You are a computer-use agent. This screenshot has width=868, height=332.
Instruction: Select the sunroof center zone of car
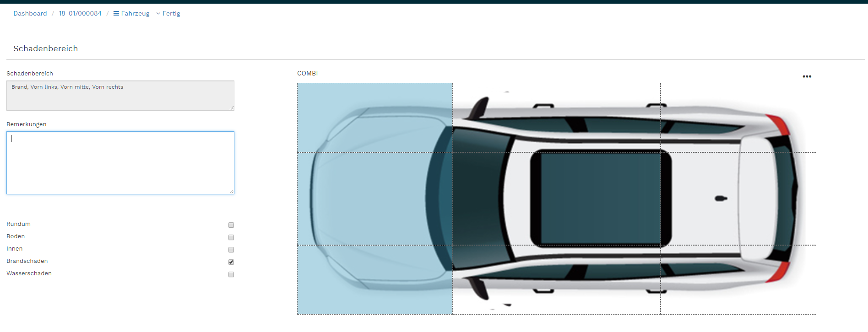(556, 198)
